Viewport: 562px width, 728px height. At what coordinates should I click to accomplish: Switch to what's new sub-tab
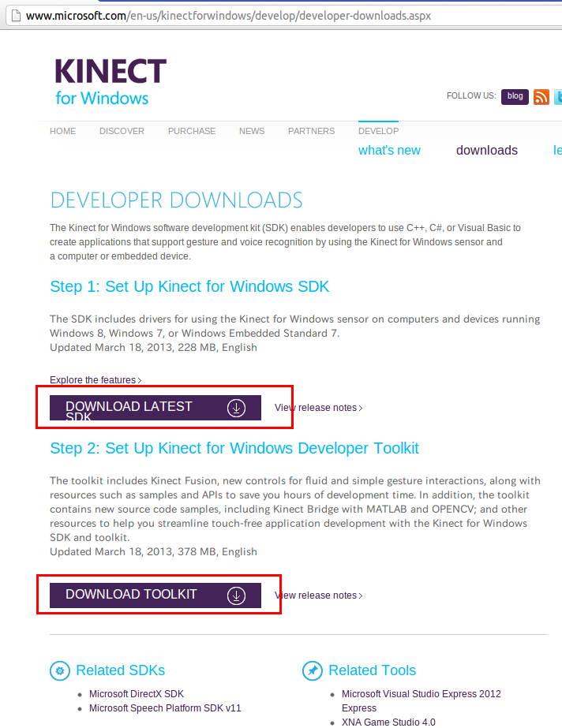click(389, 151)
